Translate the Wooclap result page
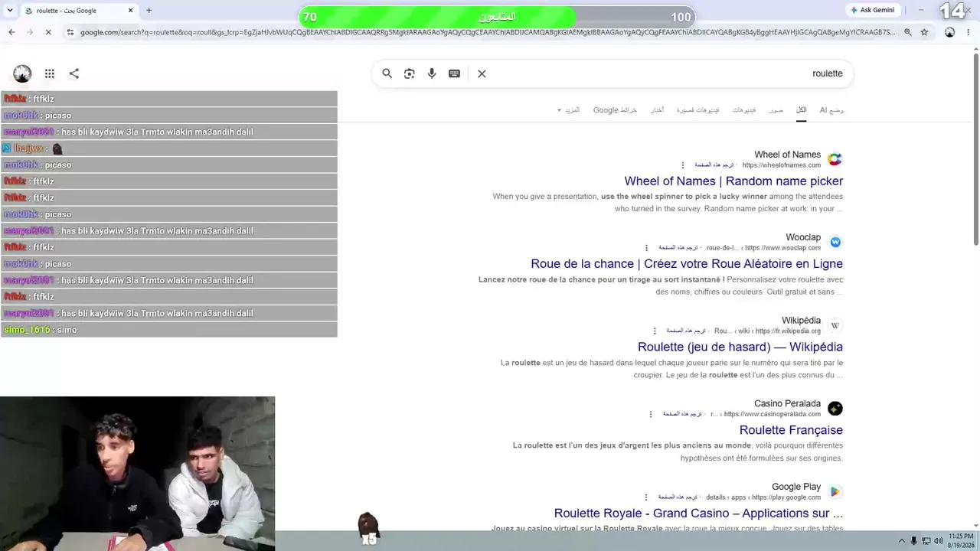Image resolution: width=980 pixels, height=551 pixels. (x=678, y=248)
